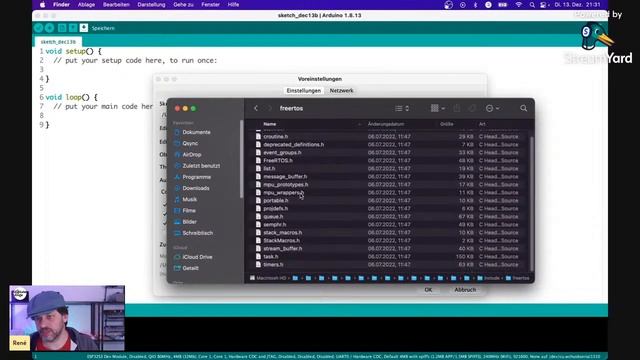Screen dimensions: 640x360
Task: Open iCloud Drive in the sidebar
Action: click(197, 257)
